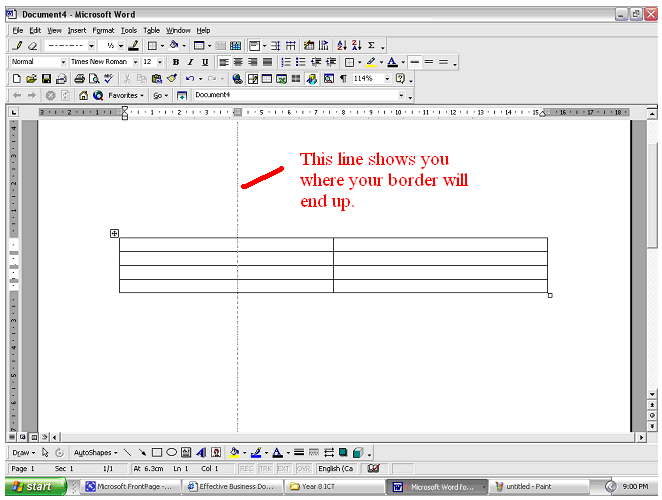Open the Go dropdown
The width and height of the screenshot is (662, 500).
click(160, 95)
